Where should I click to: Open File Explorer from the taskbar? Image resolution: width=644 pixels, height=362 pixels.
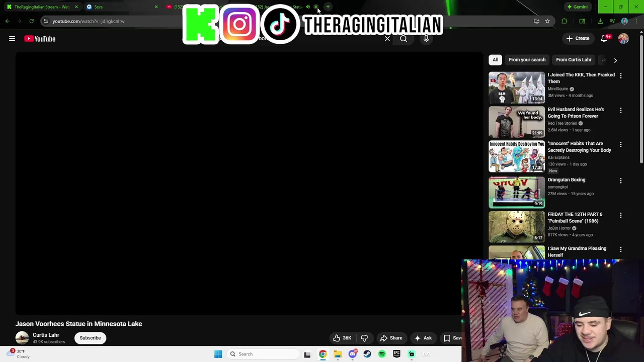(338, 354)
